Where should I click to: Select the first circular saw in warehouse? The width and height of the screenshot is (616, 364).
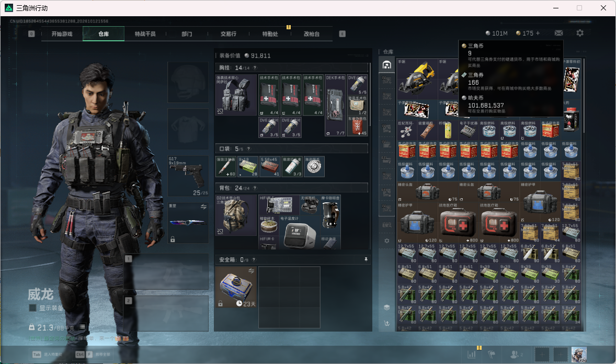(417, 78)
